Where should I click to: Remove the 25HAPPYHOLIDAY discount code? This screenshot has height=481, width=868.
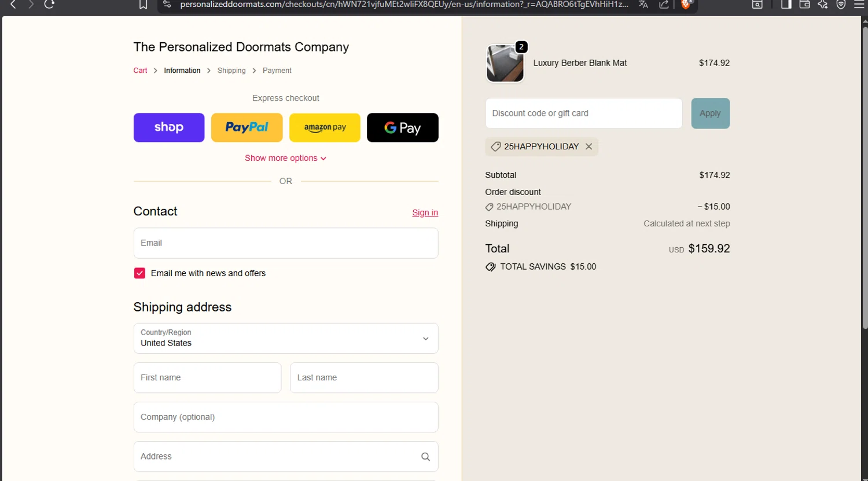pos(589,146)
